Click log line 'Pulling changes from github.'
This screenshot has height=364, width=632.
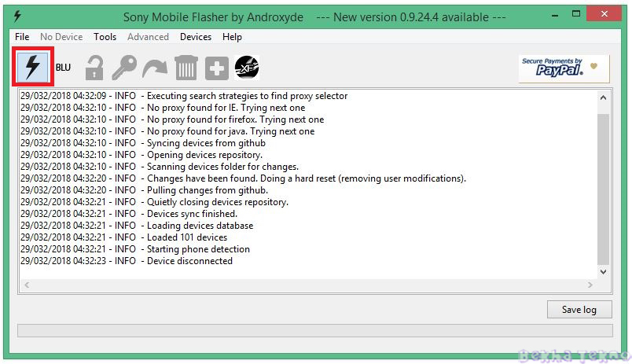[x=144, y=189]
